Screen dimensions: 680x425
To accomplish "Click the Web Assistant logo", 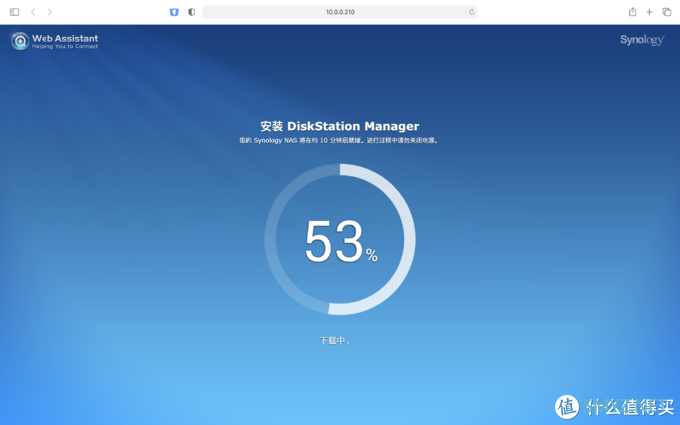I will tap(55, 41).
